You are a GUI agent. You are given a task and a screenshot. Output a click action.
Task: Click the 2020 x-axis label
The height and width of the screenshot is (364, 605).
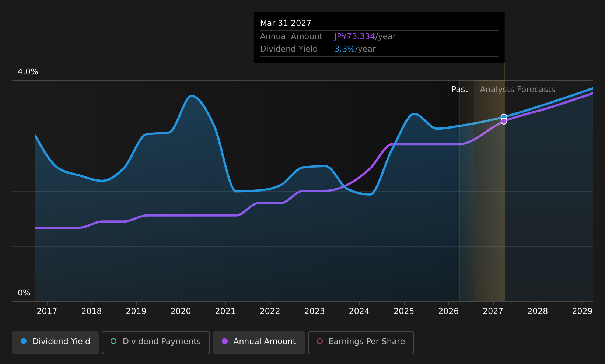click(x=181, y=311)
